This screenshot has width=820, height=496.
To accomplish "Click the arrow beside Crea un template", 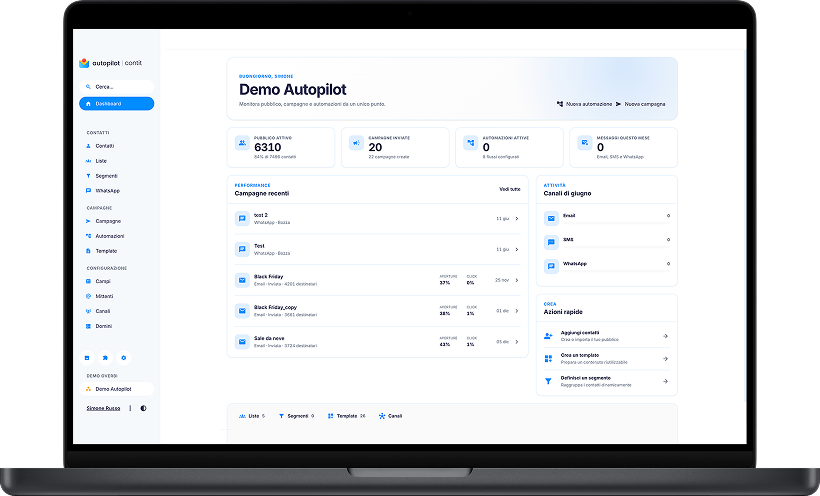I will tap(665, 359).
